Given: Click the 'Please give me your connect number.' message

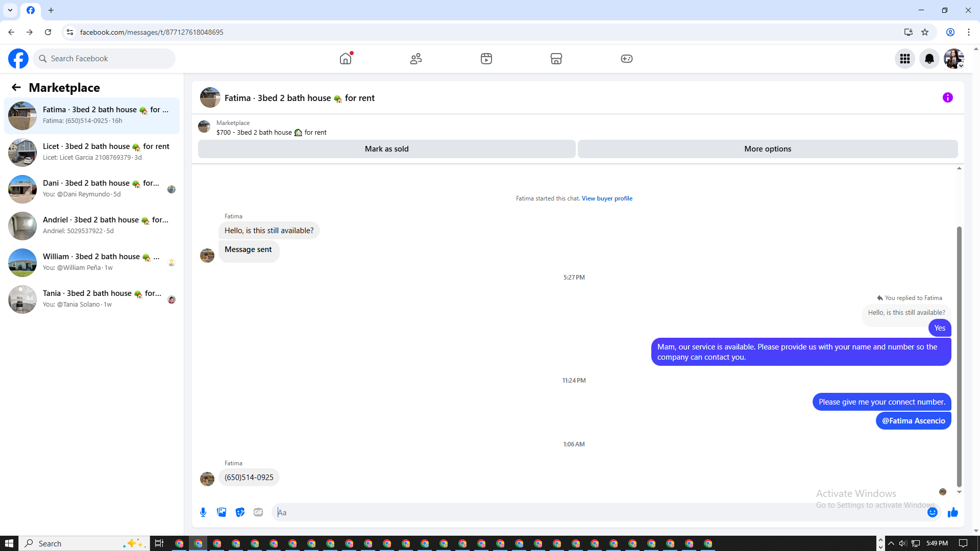Looking at the screenshot, I should coord(882,402).
